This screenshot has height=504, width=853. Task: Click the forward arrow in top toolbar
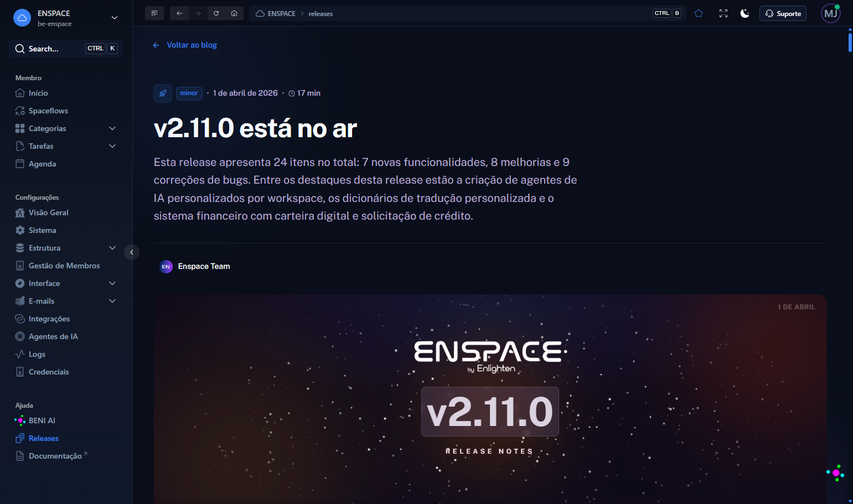click(x=198, y=13)
